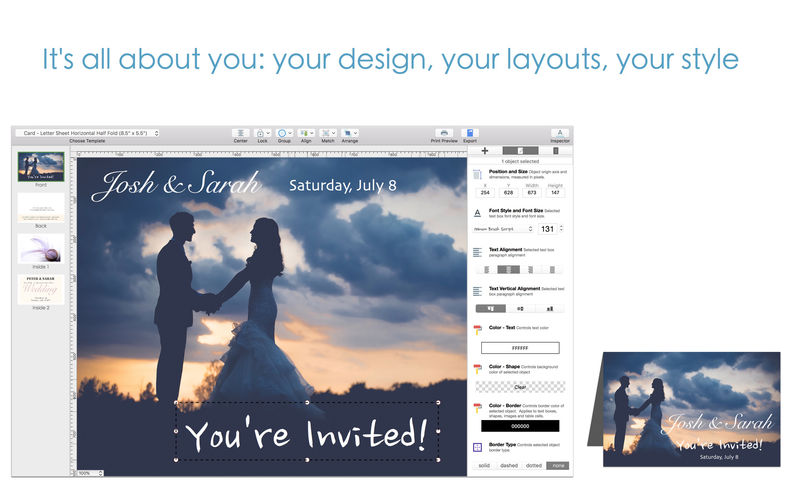This screenshot has width=800, height=500.
Task: Choose none border type
Action: tap(558, 466)
